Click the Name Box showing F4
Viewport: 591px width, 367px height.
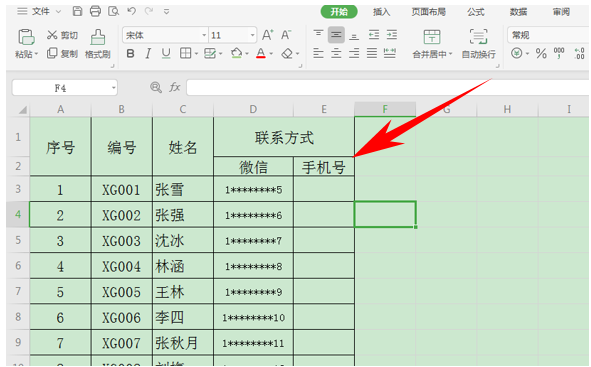click(64, 88)
